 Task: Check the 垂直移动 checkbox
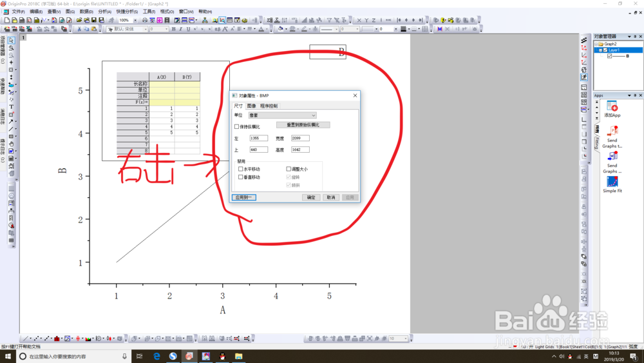(x=241, y=177)
